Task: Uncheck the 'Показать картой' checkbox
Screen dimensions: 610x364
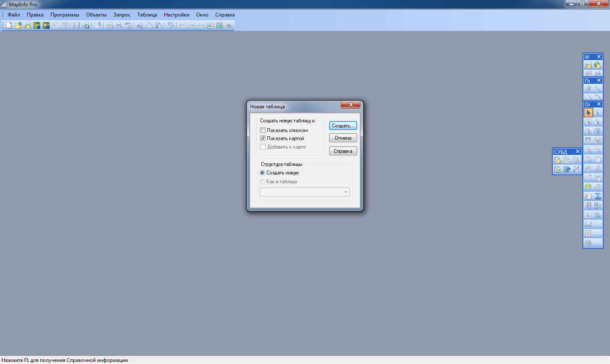Action: click(x=263, y=138)
